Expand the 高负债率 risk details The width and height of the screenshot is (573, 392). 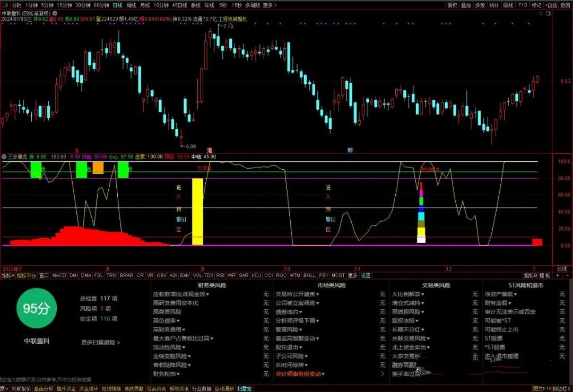[166, 320]
